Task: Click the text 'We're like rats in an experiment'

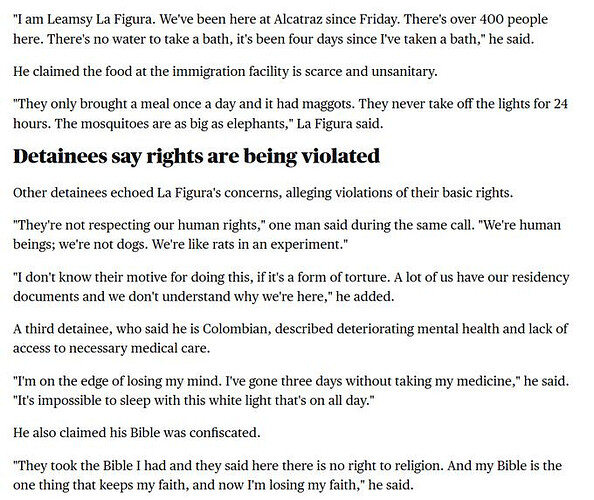Action: click(x=250, y=244)
